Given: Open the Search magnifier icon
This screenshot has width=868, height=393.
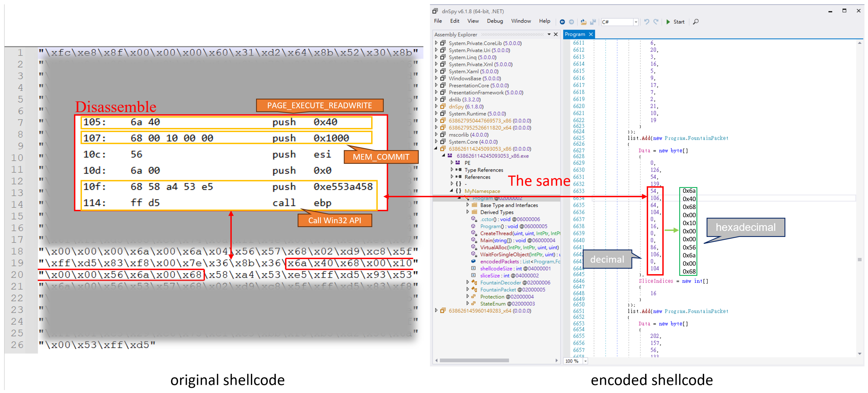Looking at the screenshot, I should 696,22.
